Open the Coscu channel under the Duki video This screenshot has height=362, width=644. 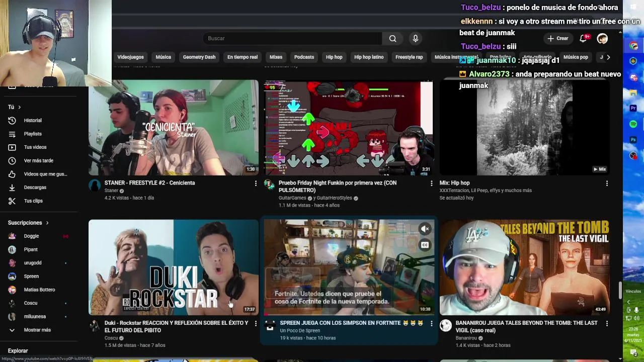(111, 338)
